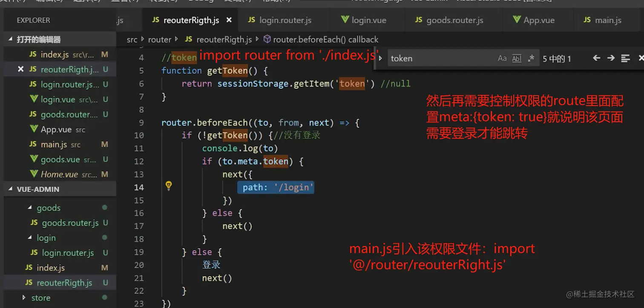Click line number 9 in the gutter

tap(141, 123)
